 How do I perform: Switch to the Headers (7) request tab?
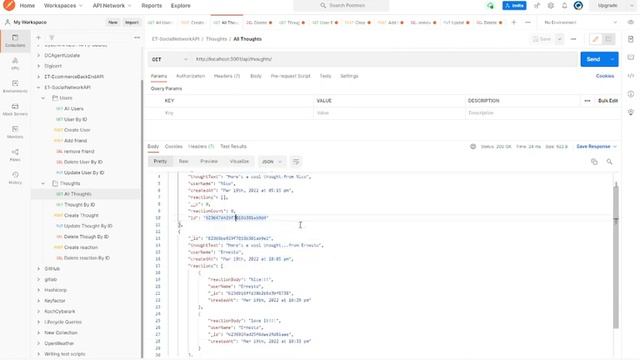pyautogui.click(x=227, y=76)
